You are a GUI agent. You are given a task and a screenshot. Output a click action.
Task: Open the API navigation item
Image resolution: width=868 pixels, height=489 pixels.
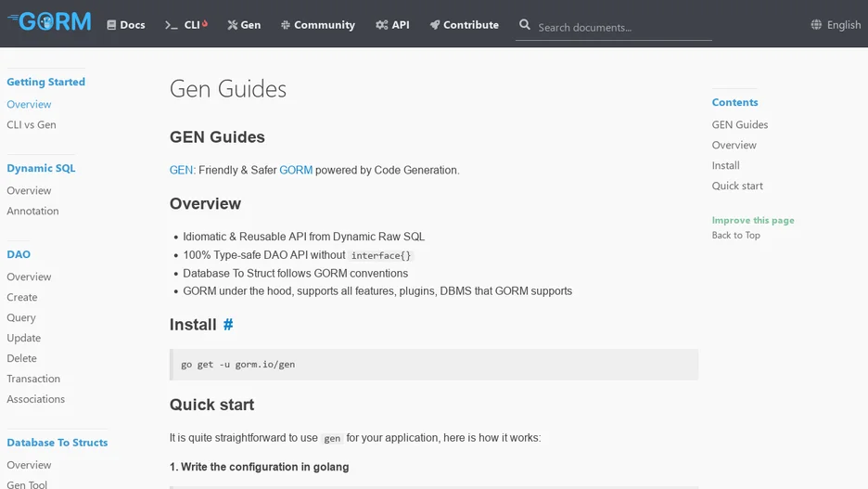[392, 25]
